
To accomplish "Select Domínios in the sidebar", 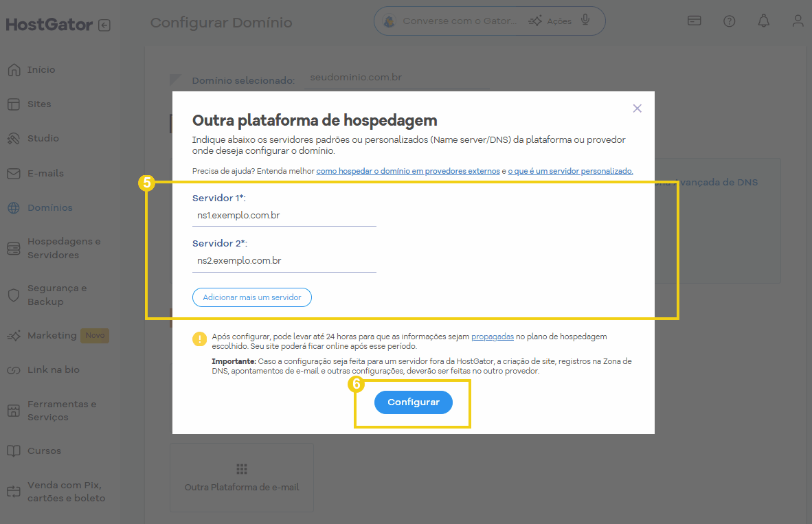I will point(49,208).
